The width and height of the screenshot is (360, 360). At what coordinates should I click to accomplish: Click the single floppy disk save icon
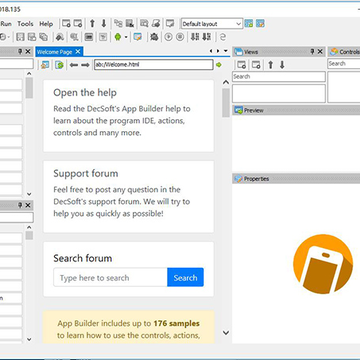pos(20,37)
